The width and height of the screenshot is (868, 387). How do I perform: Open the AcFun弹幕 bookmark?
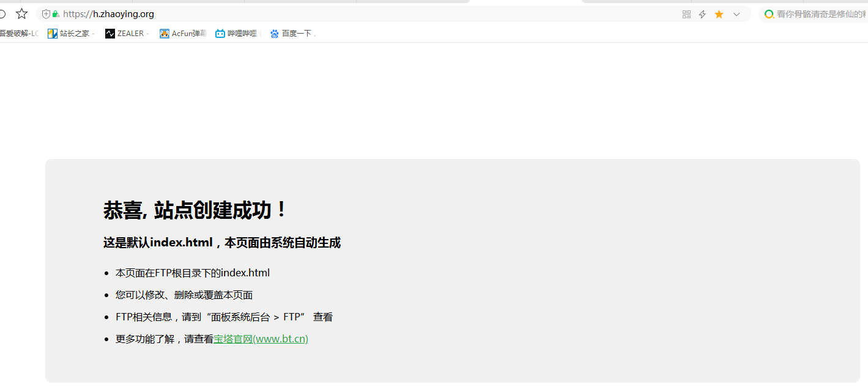tap(183, 34)
